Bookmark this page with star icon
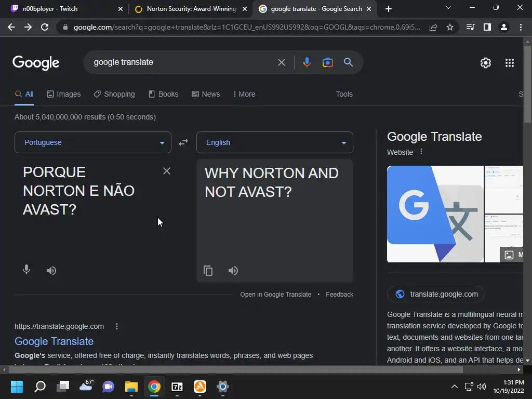532x399 pixels. click(450, 27)
